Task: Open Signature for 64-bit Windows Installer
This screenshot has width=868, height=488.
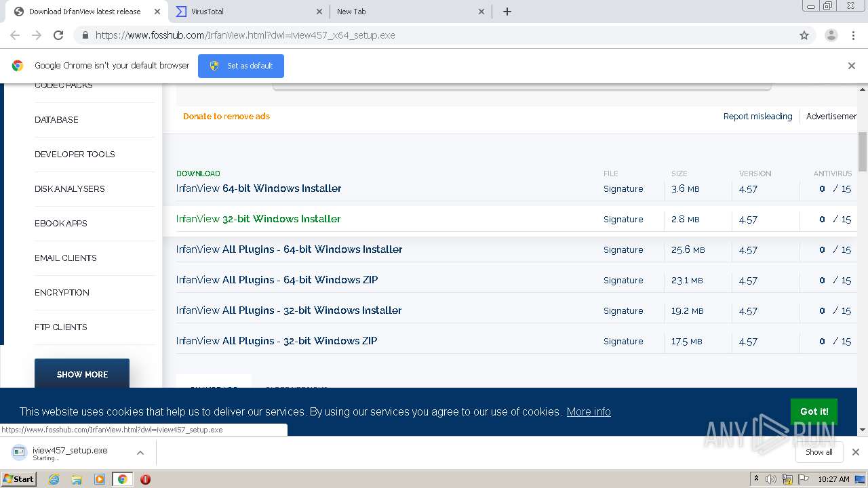Action: click(x=623, y=189)
